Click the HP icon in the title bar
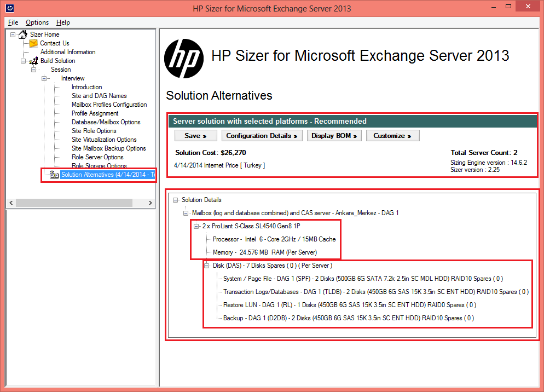 pos(10,8)
